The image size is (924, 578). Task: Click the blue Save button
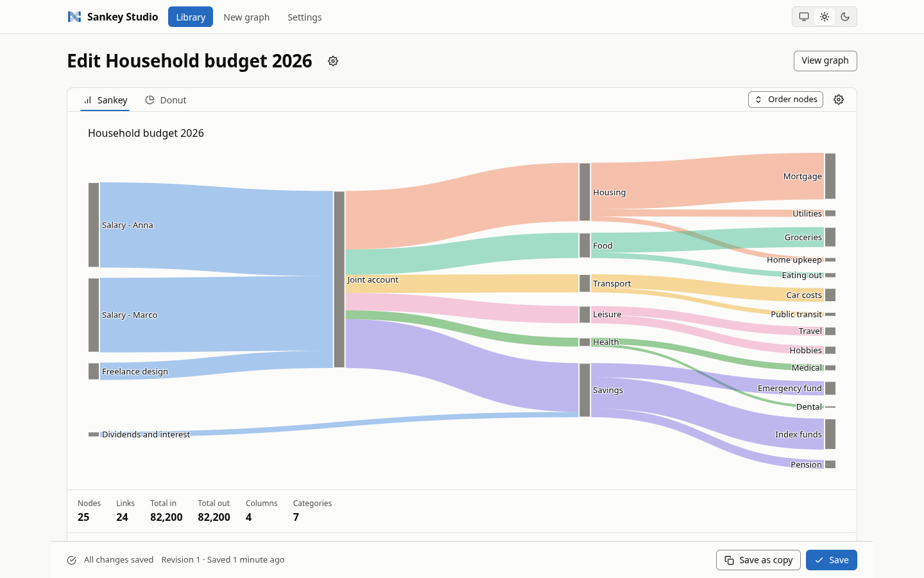point(832,560)
